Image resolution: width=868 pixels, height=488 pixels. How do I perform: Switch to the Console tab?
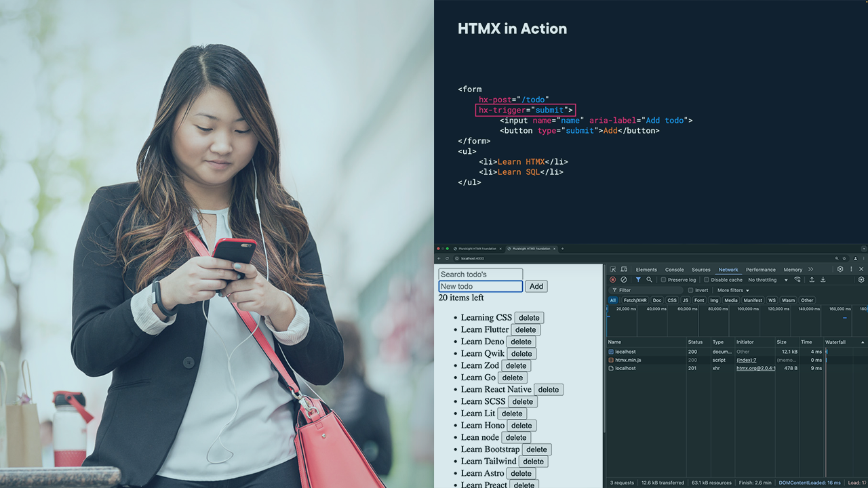[x=674, y=270]
